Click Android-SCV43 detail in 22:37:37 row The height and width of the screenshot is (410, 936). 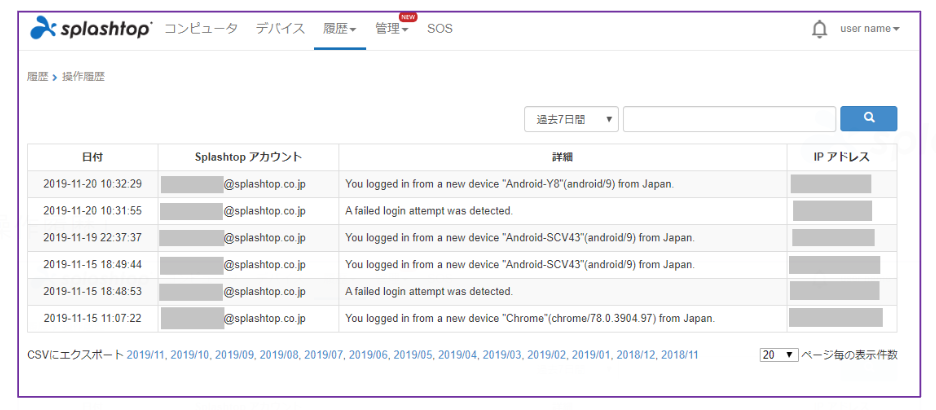coord(520,238)
